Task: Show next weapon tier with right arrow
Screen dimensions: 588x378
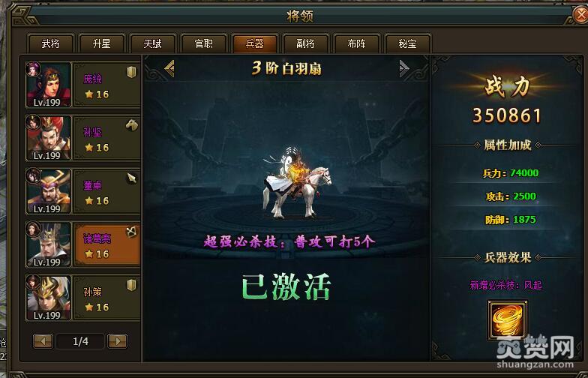Action: coord(403,68)
